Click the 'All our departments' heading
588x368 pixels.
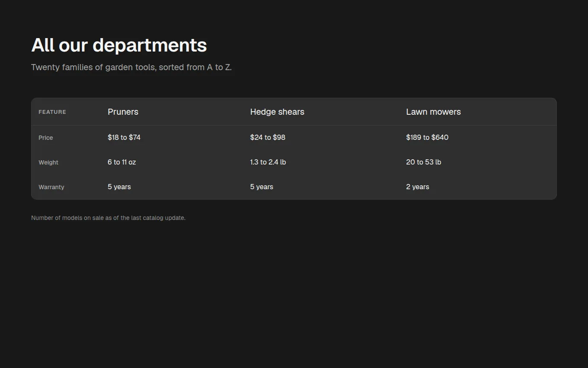point(119,45)
